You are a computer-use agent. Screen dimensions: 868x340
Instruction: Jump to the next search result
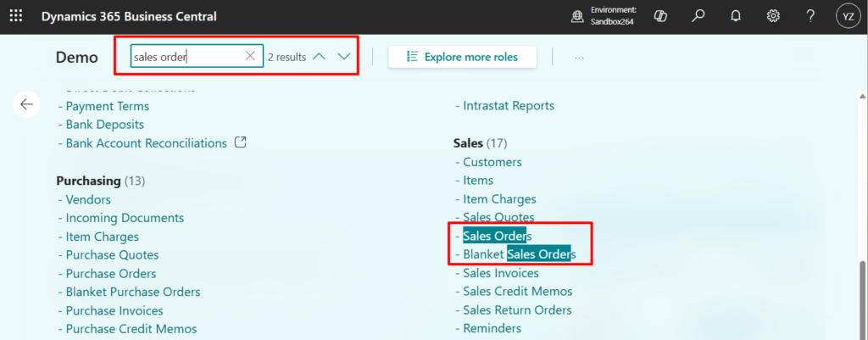tap(344, 57)
